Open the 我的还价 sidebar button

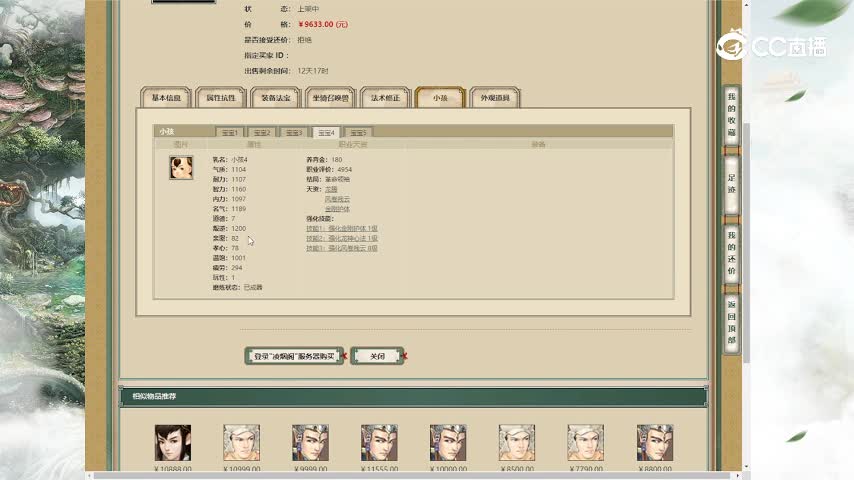coord(731,253)
